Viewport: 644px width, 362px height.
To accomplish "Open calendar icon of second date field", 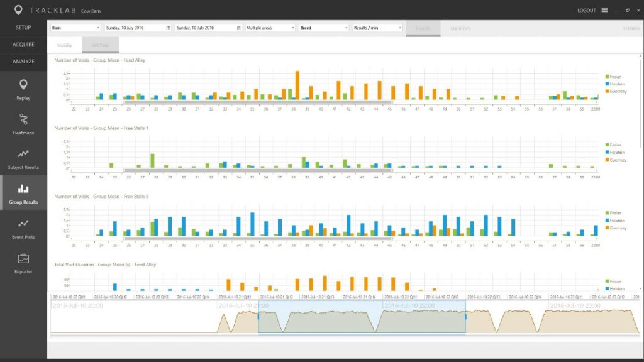I will [x=238, y=28].
